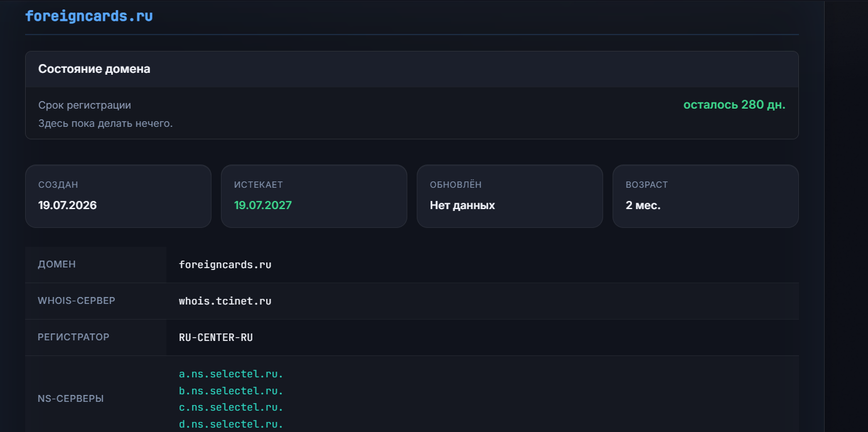The image size is (868, 432).
Task: Click the осталось 280 дн. status
Action: click(734, 105)
